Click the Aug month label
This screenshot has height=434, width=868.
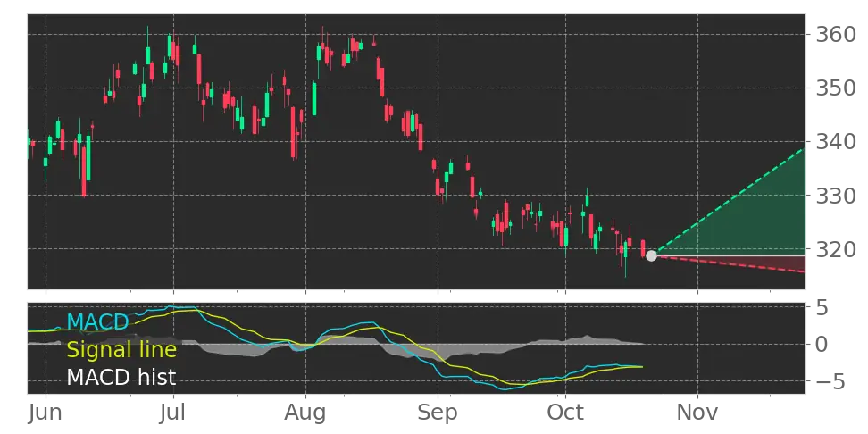(305, 413)
